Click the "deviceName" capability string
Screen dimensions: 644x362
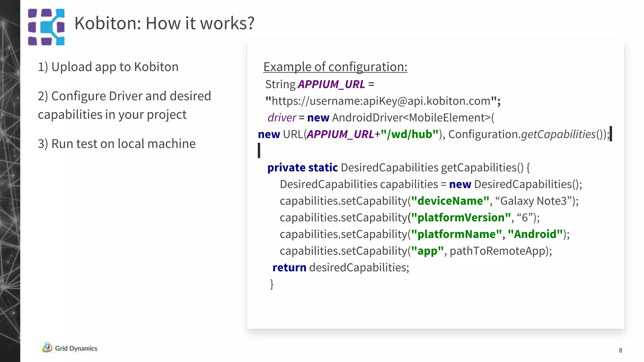point(450,201)
